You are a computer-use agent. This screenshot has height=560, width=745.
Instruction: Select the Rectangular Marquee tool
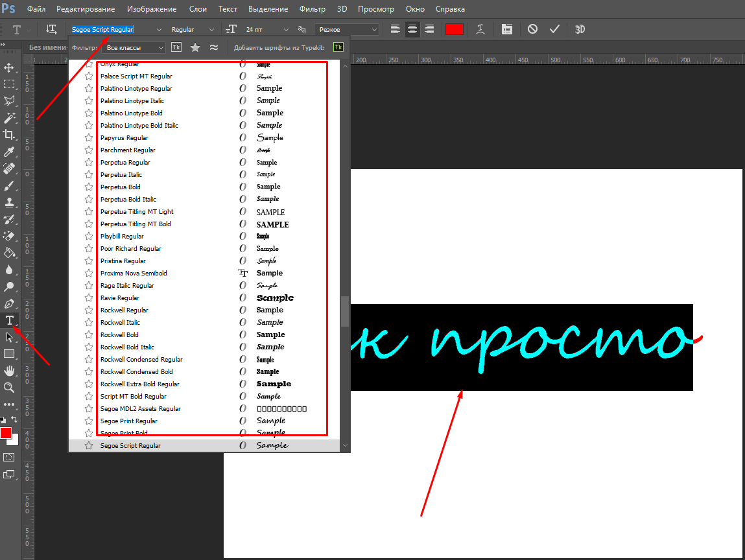click(9, 84)
